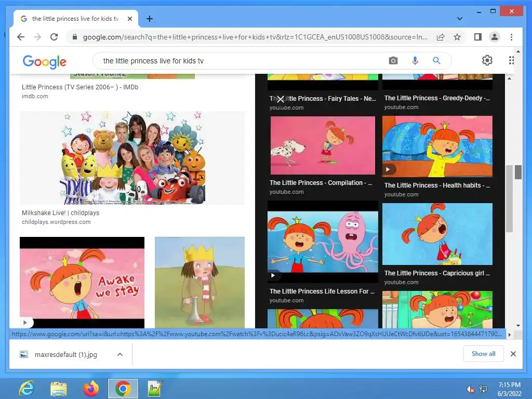This screenshot has height=399, width=532.
Task: Click the address bar URL
Action: click(x=255, y=37)
